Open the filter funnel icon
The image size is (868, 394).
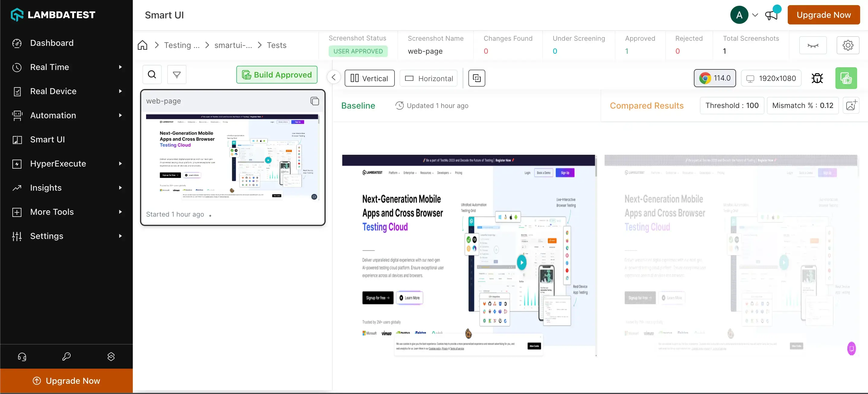[x=177, y=75]
